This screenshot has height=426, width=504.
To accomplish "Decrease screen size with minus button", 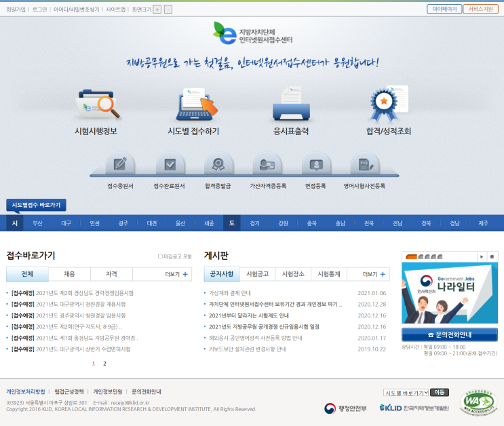I will [x=168, y=9].
